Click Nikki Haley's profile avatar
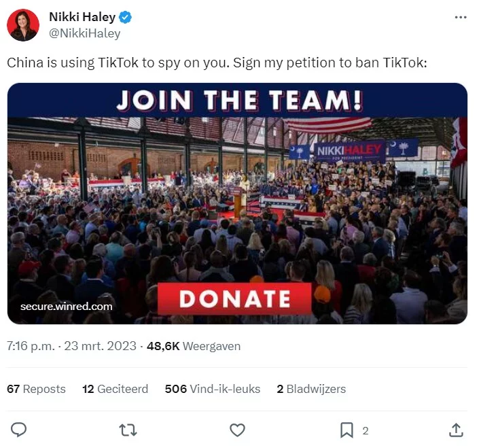 point(22,26)
